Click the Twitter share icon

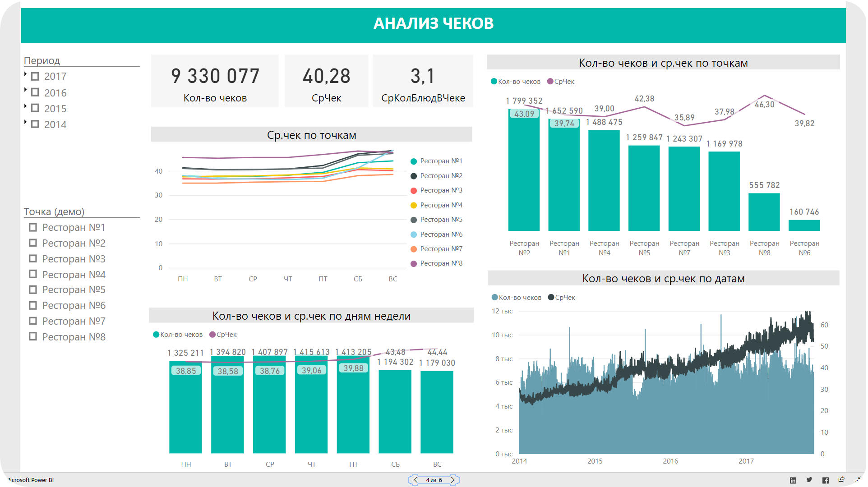coord(809,480)
